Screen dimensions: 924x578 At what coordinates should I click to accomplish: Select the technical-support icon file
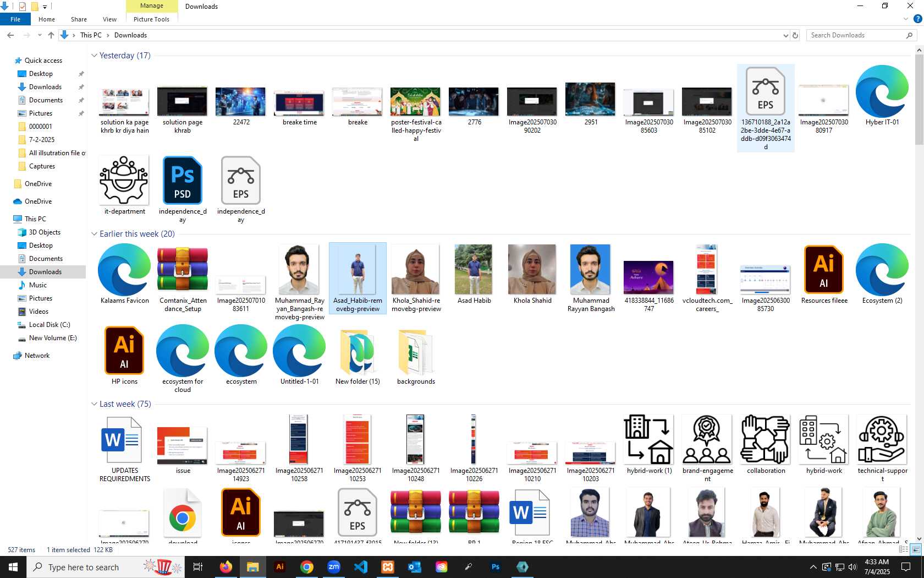click(882, 440)
